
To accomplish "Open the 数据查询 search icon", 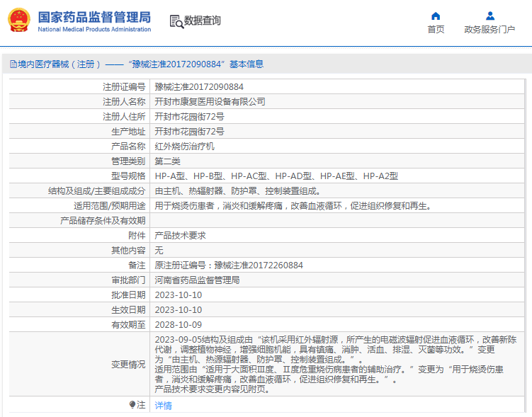I will (176, 22).
